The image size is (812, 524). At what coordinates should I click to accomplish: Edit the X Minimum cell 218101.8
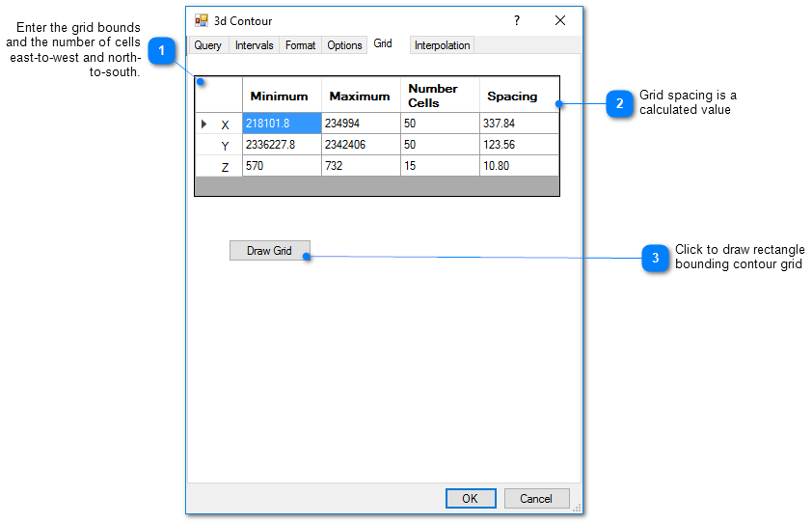point(281,124)
